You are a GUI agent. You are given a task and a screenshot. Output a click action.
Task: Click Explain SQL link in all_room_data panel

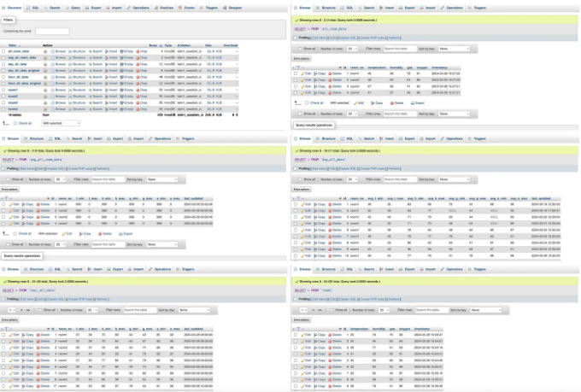[x=349, y=38]
